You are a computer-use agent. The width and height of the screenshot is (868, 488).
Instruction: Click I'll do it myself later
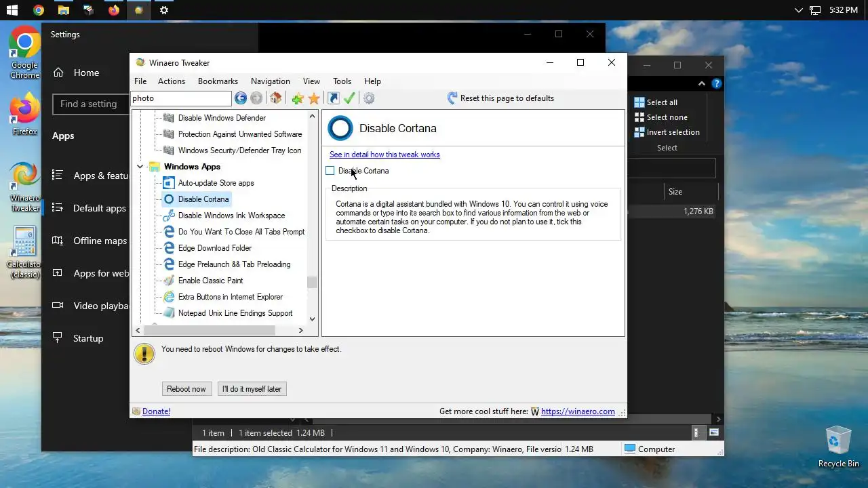coord(252,389)
